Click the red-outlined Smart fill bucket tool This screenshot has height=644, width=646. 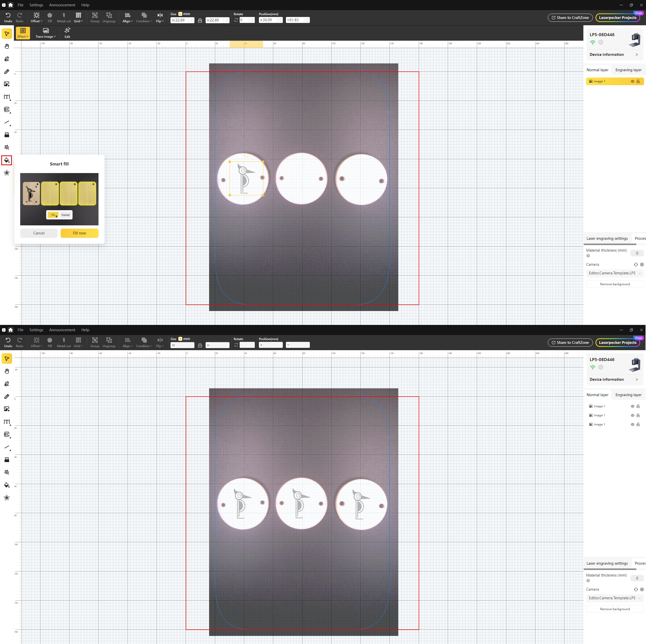[7, 160]
